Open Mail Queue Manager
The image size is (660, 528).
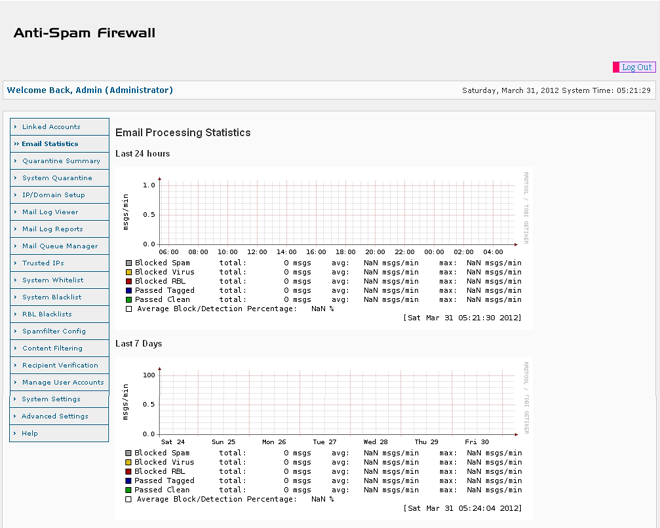(60, 246)
